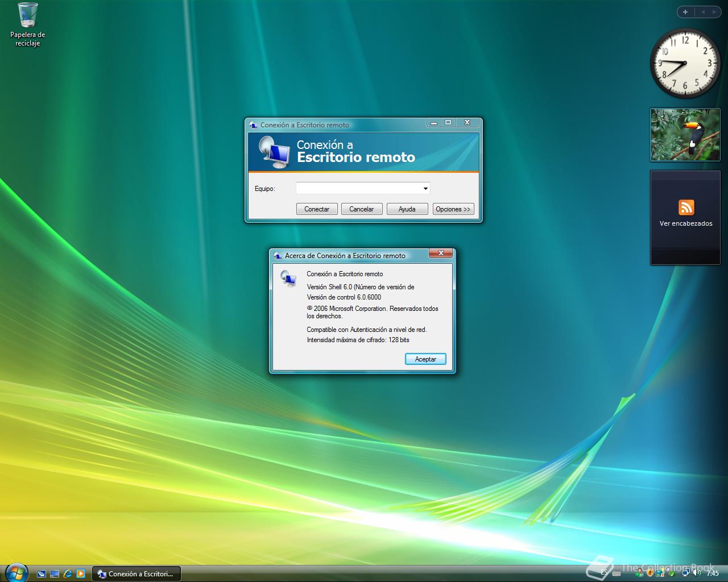This screenshot has height=582, width=728.
Task: Launch Internet Explorer from Quick Launch
Action: 68,573
